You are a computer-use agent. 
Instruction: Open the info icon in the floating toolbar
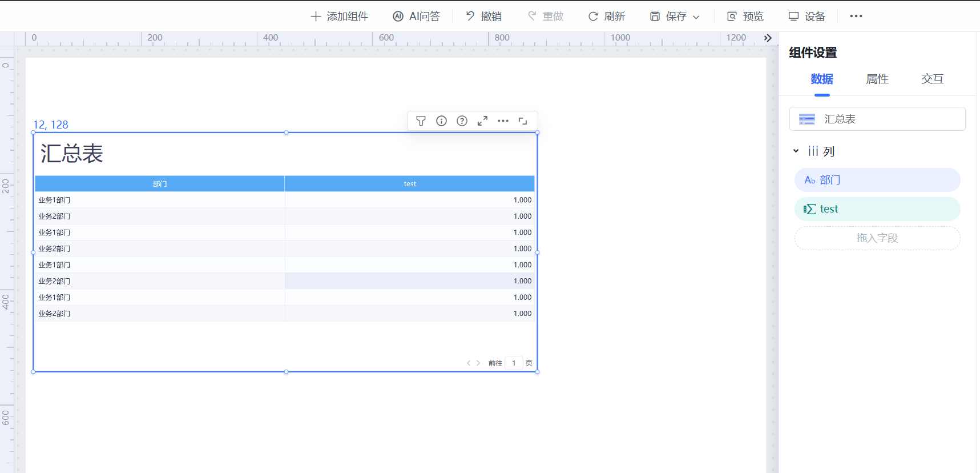pos(441,121)
